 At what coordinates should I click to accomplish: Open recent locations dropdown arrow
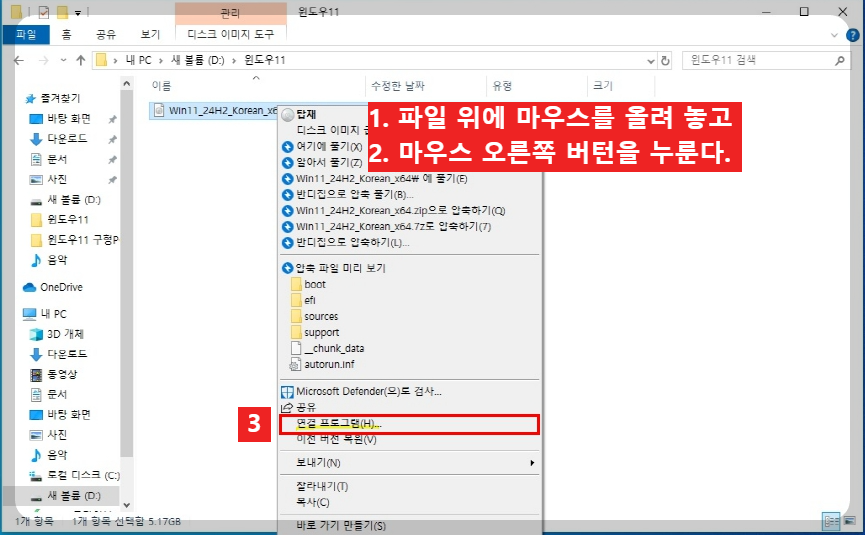(x=63, y=60)
